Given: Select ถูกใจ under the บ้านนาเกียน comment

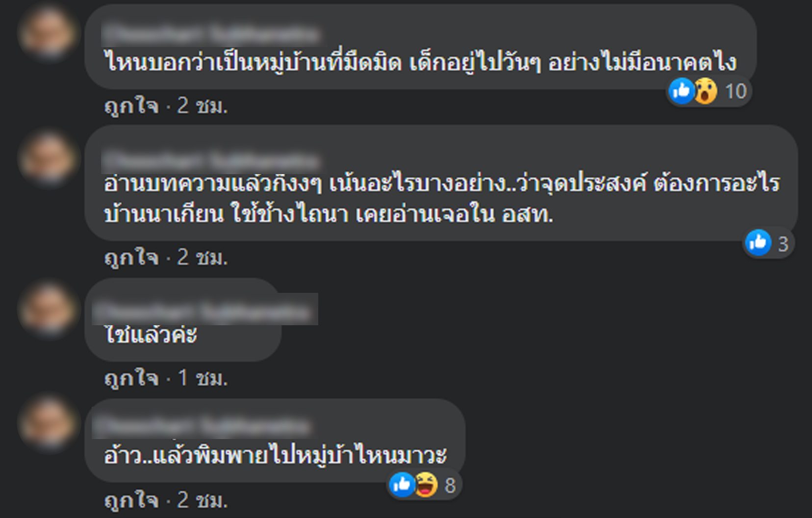Looking at the screenshot, I should (131, 257).
